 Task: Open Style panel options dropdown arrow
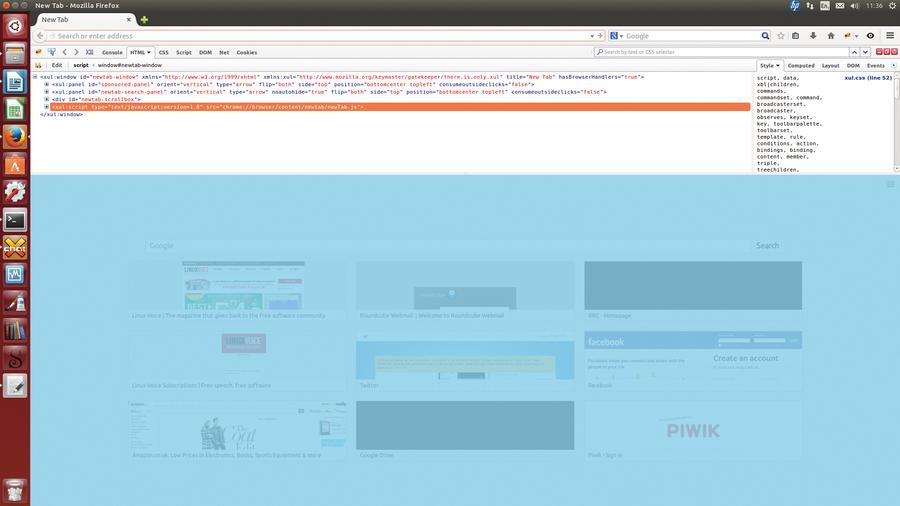point(778,65)
